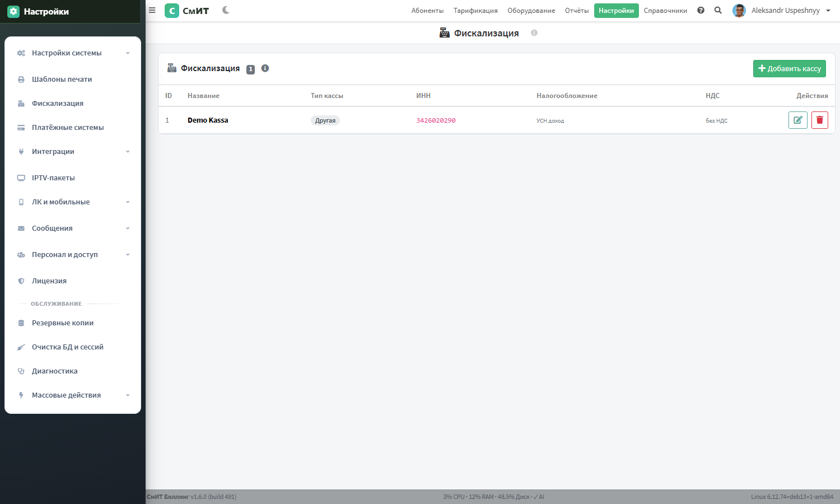The image size is (840, 504).
Task: Click the Добавить кассу button
Action: pyautogui.click(x=790, y=68)
